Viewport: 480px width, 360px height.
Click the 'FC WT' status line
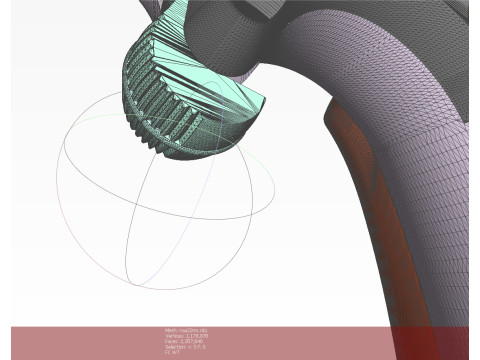click(172, 352)
